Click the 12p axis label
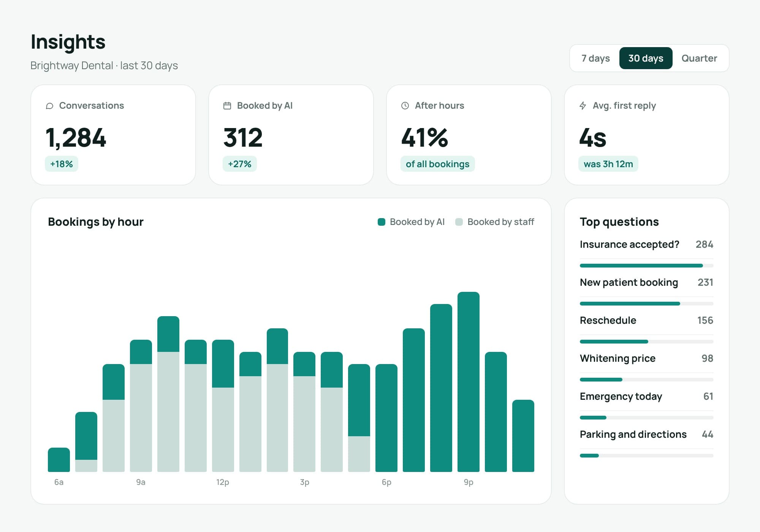The image size is (760, 532). [223, 482]
